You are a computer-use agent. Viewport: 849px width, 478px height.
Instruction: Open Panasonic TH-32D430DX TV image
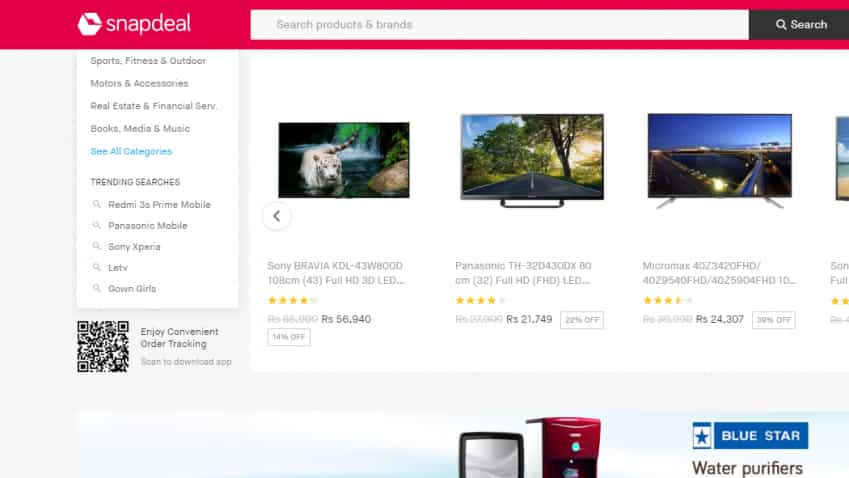click(532, 160)
